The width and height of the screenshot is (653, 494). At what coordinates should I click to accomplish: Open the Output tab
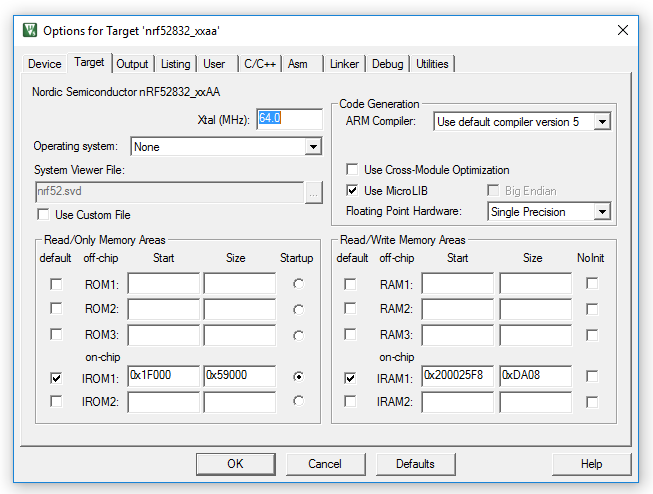[x=132, y=64]
